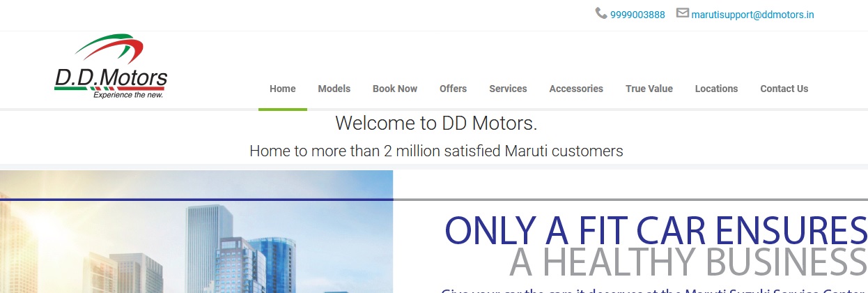Call phone number 9999003888
This screenshot has width=868, height=293.
click(x=637, y=15)
